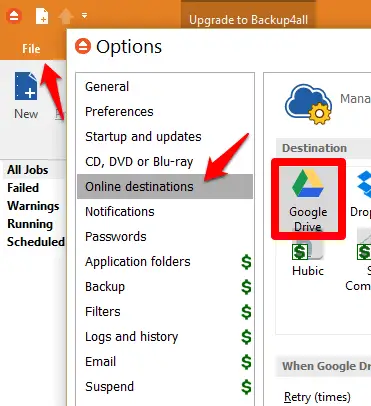Select the Hubic destination icon
The image size is (371, 406).
(307, 258)
